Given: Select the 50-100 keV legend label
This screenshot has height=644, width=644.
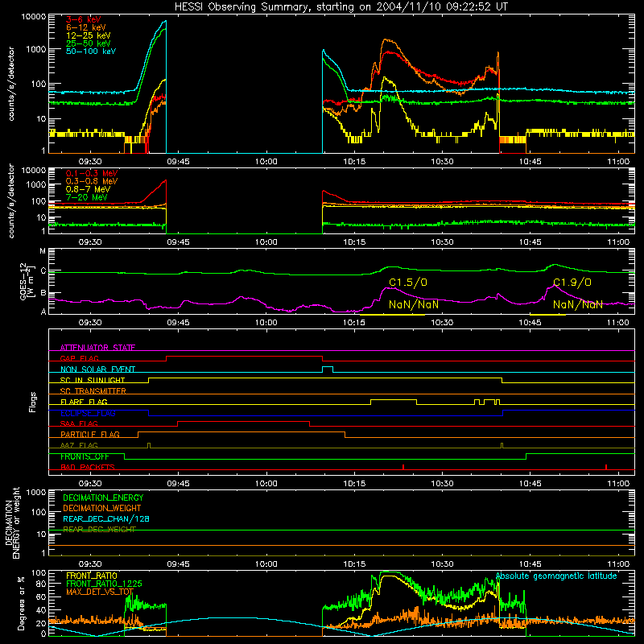Looking at the screenshot, I should [x=91, y=52].
